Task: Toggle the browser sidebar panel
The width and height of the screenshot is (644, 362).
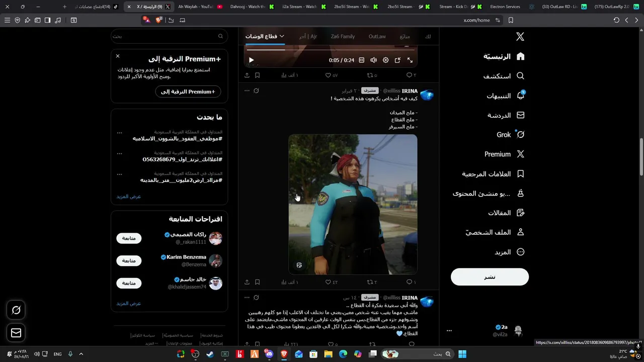Action: 47,20
